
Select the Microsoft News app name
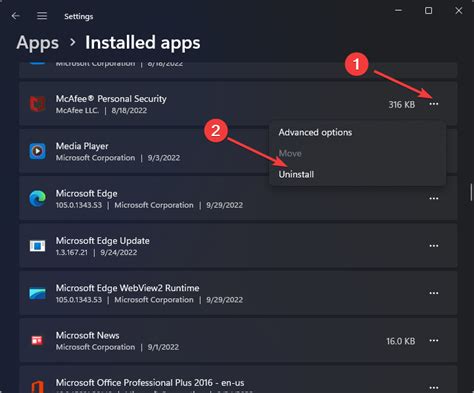click(x=87, y=335)
